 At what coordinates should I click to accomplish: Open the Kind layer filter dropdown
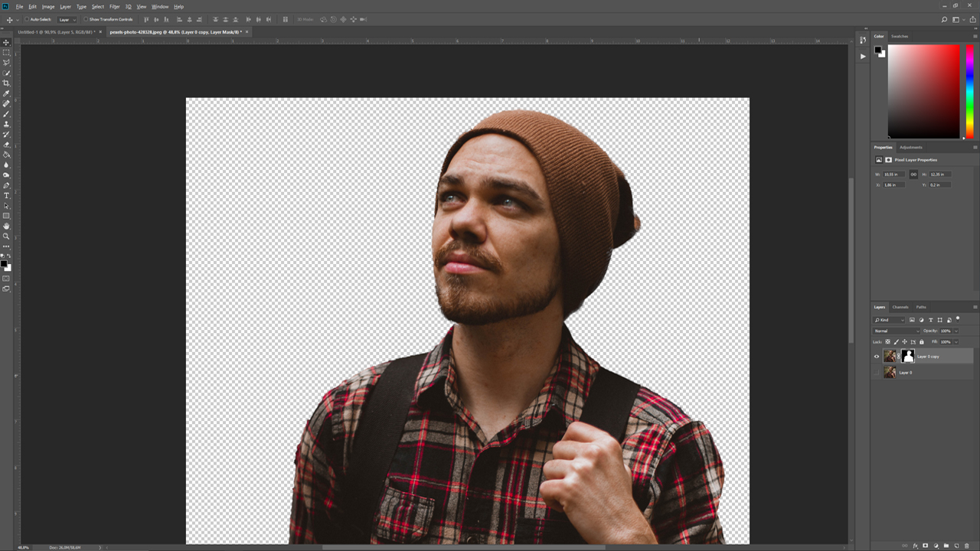click(x=890, y=320)
